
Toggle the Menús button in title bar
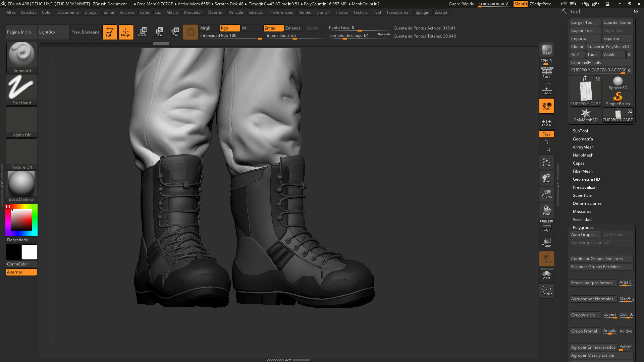click(x=520, y=4)
